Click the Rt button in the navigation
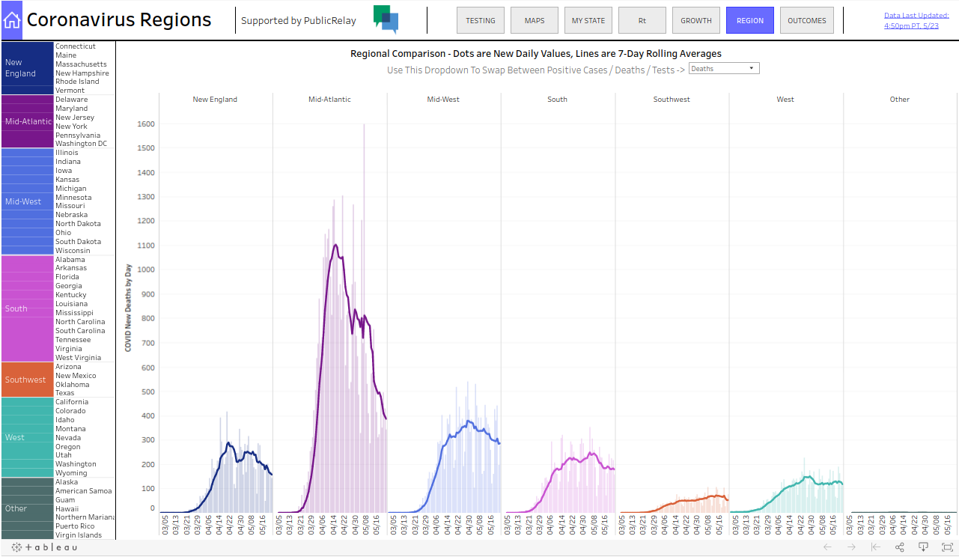This screenshot has width=959, height=560. (642, 20)
